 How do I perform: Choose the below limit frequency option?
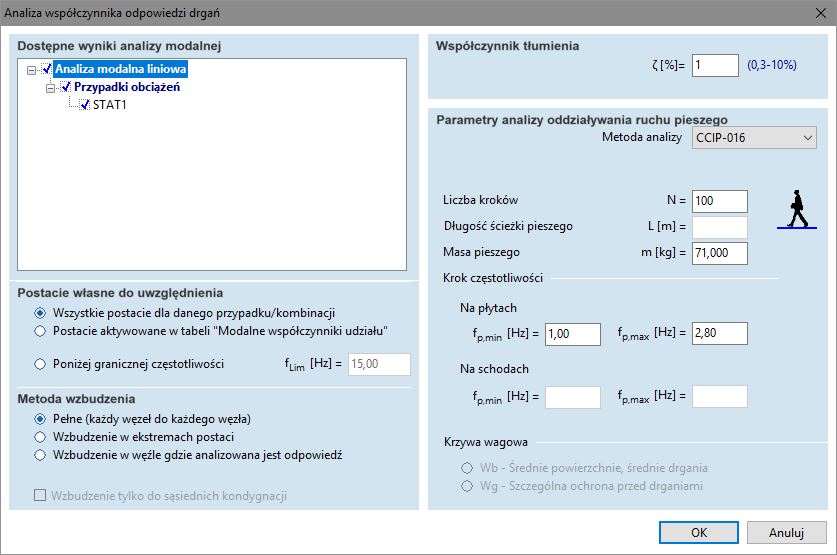pyautogui.click(x=40, y=365)
